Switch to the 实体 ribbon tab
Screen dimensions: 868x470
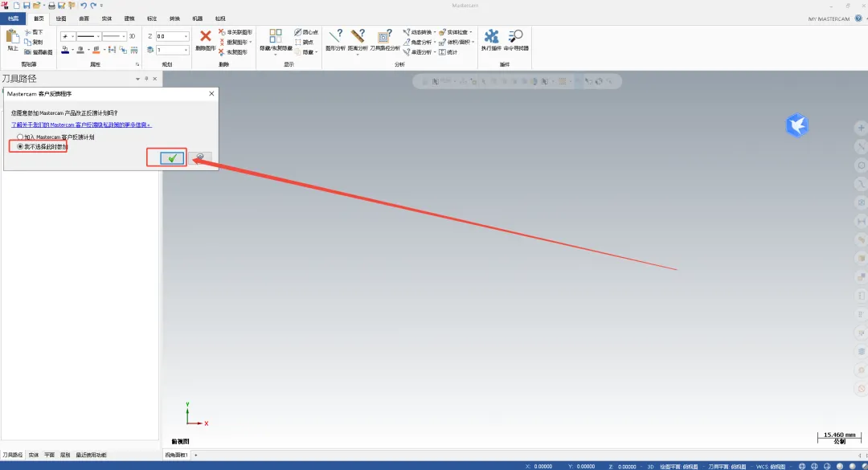[106, 18]
